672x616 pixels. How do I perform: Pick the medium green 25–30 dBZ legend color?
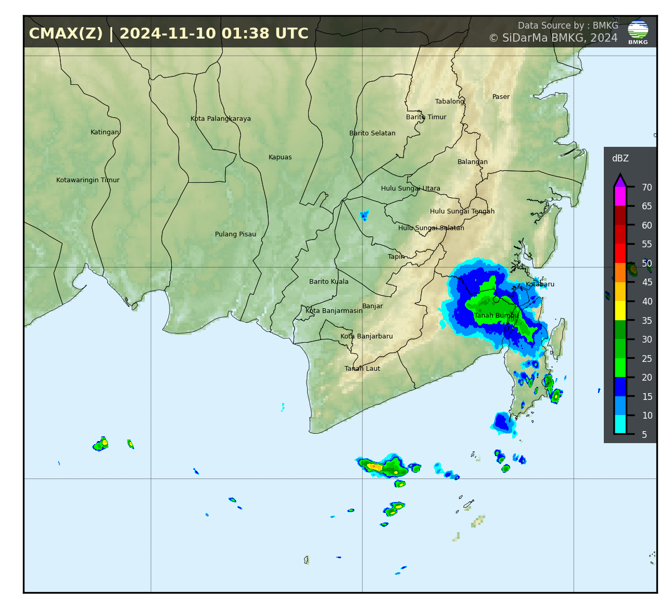tap(620, 349)
